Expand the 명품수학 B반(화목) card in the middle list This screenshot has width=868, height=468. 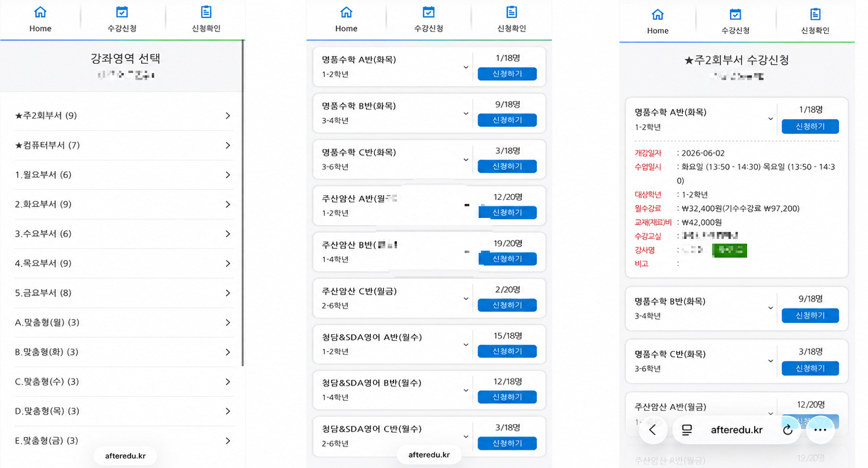pos(466,113)
